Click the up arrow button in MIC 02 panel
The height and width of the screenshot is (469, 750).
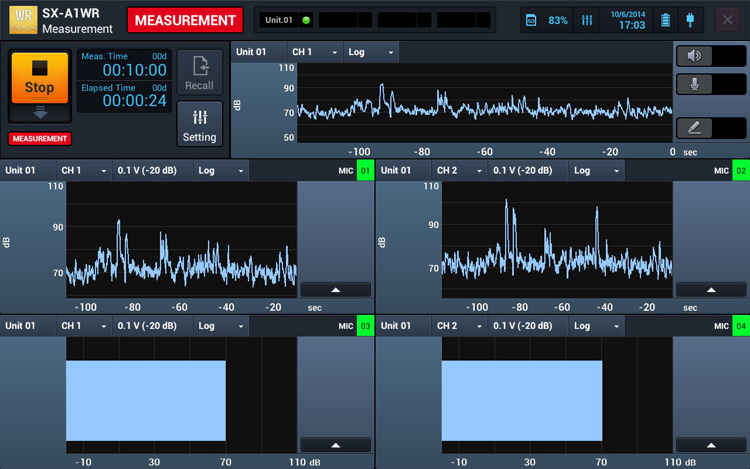[710, 289]
